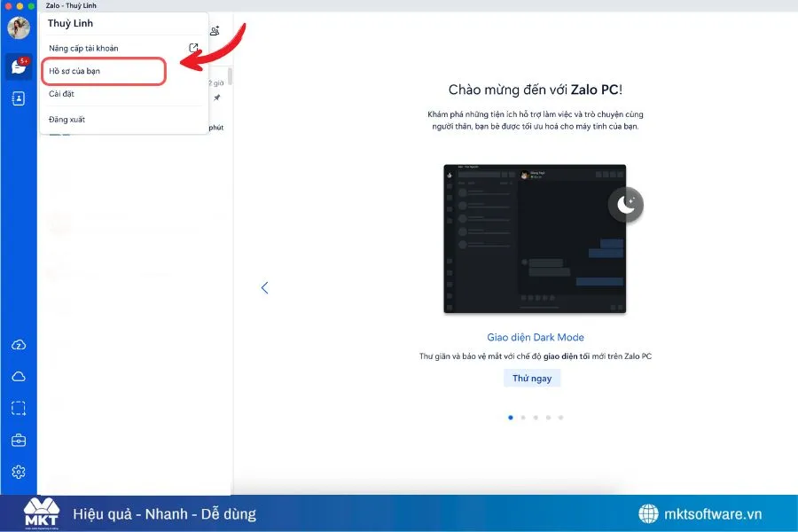Open the My Cloud icon in sidebar
Image resolution: width=798 pixels, height=532 pixels.
[19, 376]
